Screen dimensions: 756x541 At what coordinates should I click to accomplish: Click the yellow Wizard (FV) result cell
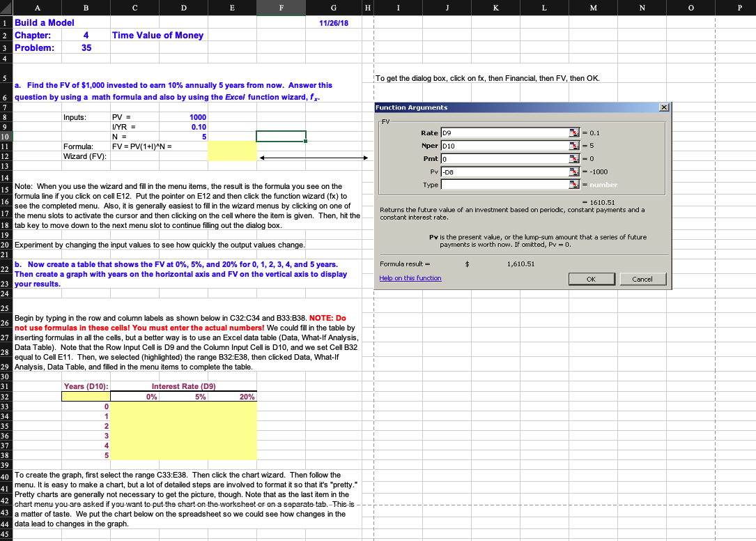pyautogui.click(x=232, y=155)
